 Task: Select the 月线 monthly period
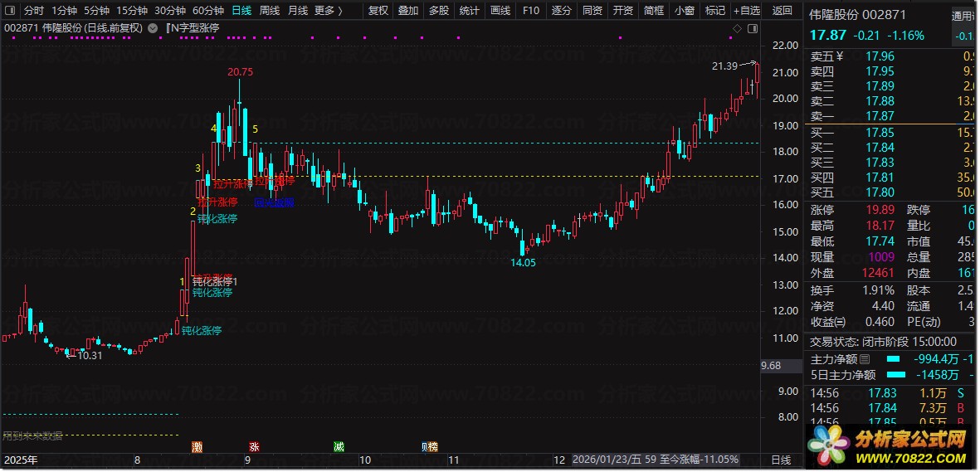coord(298,11)
